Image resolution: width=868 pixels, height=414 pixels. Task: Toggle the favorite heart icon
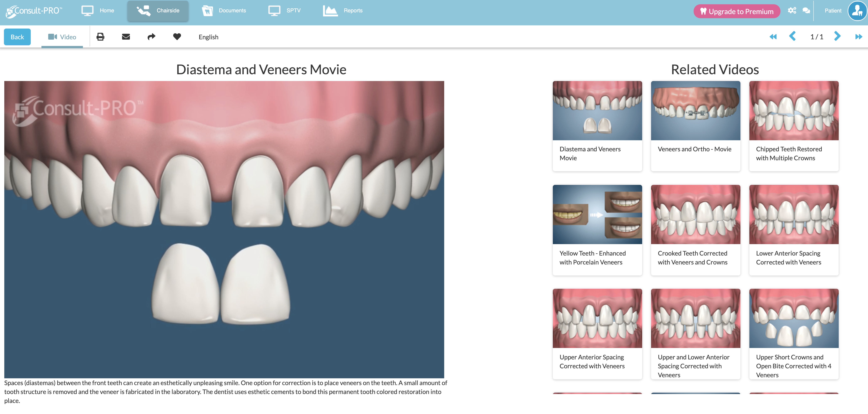pyautogui.click(x=177, y=37)
